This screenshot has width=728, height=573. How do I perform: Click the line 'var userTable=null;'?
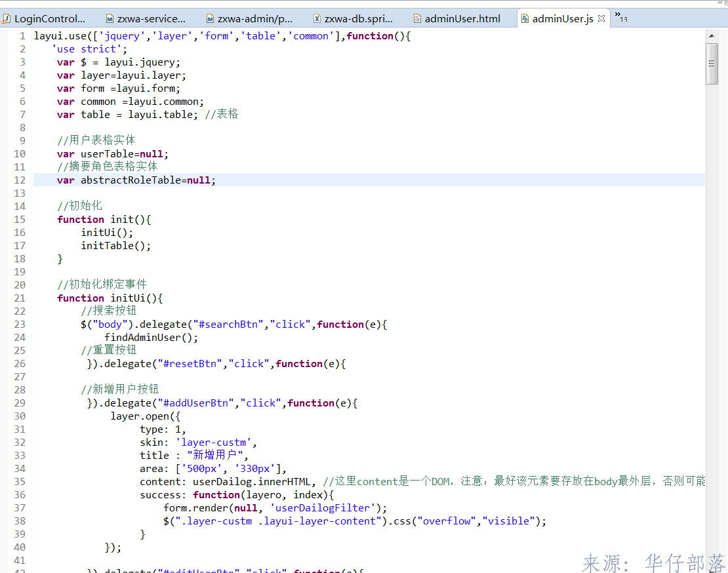[113, 154]
